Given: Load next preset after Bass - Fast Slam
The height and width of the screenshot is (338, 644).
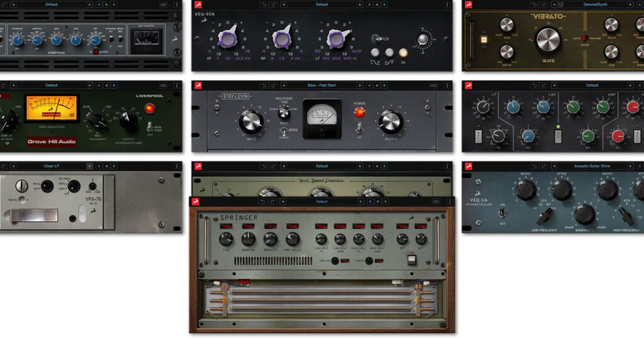Looking at the screenshot, I should (x=360, y=85).
